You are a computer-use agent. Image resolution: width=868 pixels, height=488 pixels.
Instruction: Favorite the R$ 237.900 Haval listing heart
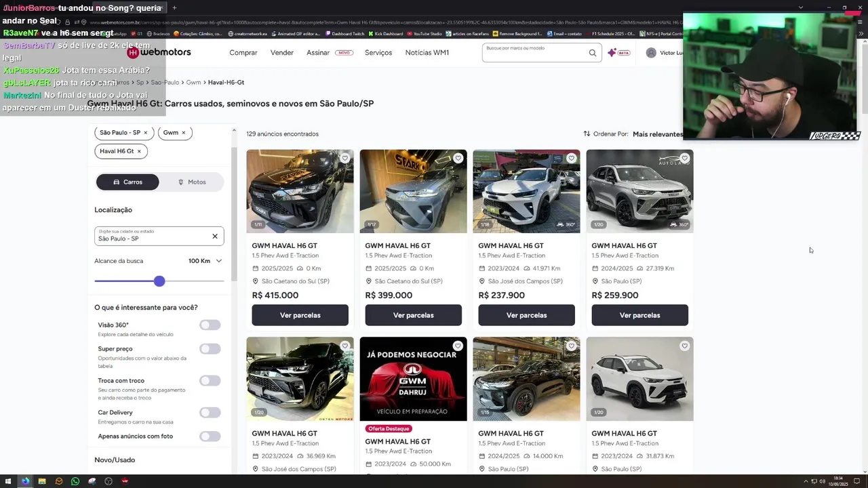tap(571, 159)
